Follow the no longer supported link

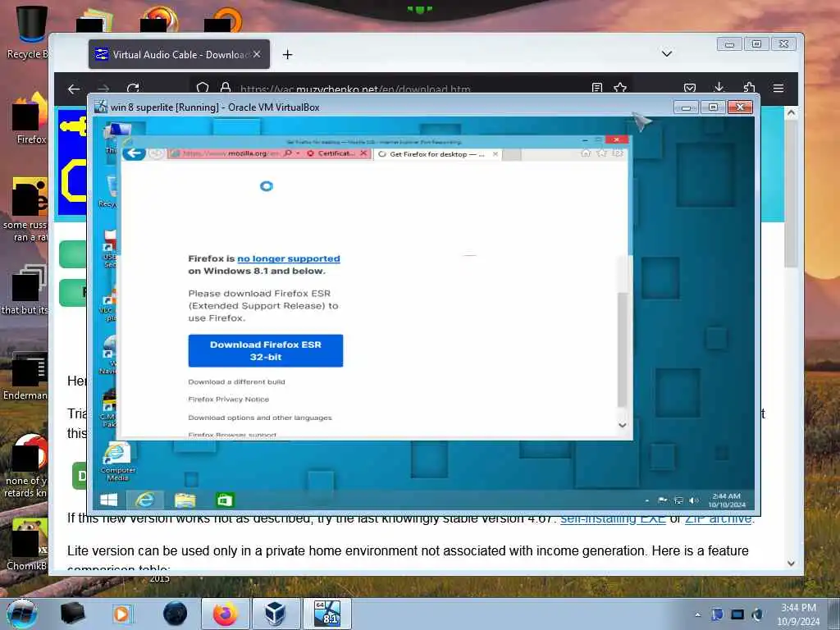[x=289, y=258]
